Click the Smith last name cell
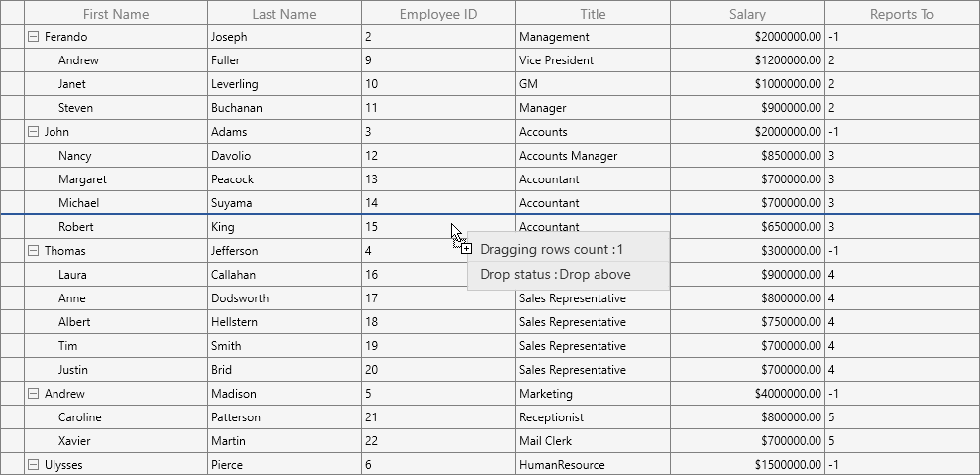This screenshot has height=475, width=980. 284,346
